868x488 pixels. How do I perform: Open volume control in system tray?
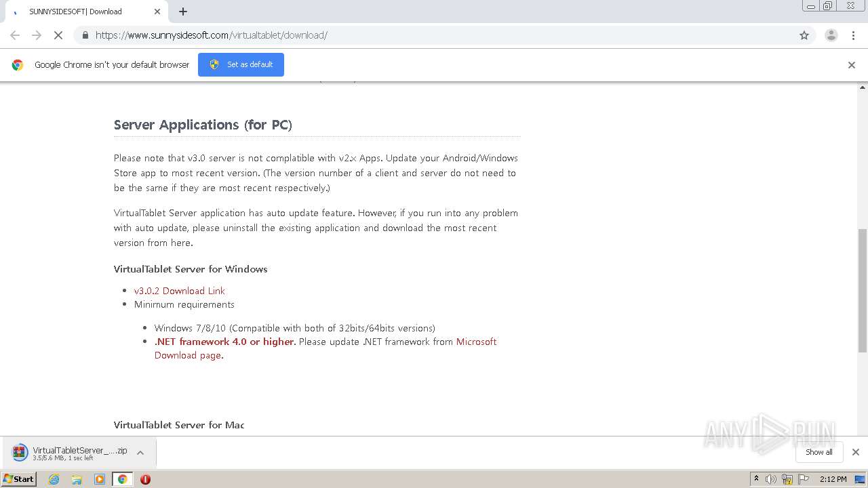[771, 479]
